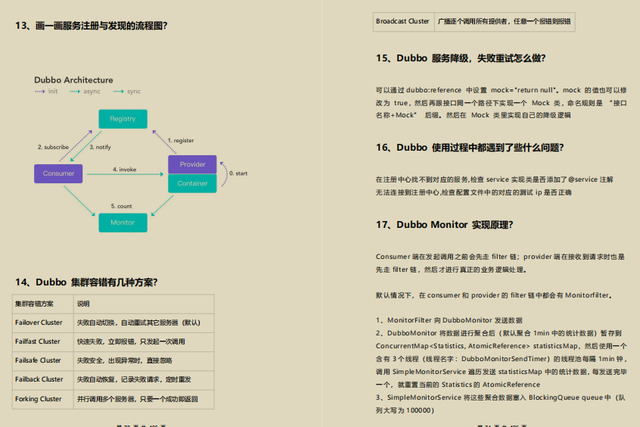Click the Broadcast Cluster description cell

coord(504,22)
